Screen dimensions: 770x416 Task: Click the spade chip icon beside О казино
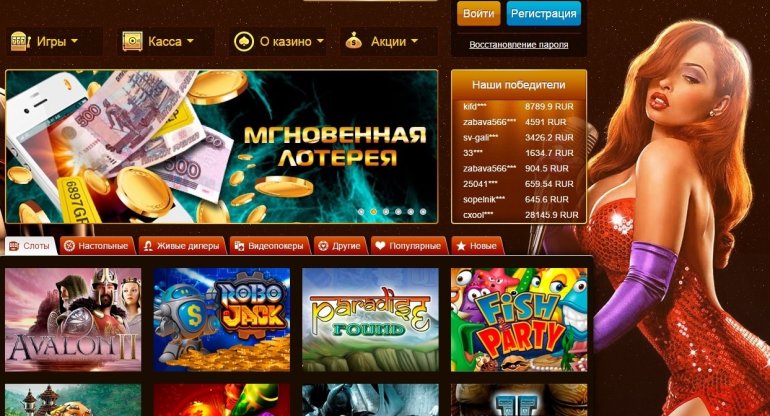pyautogui.click(x=244, y=42)
